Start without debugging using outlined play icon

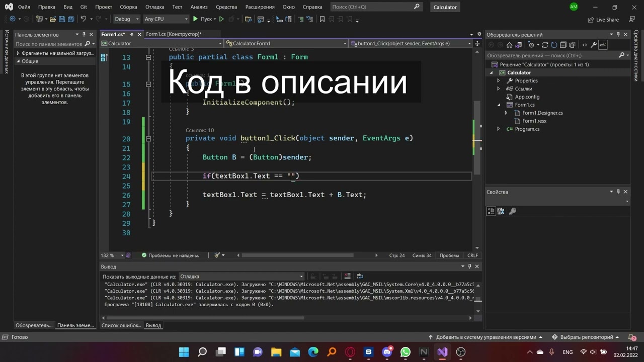tap(221, 19)
